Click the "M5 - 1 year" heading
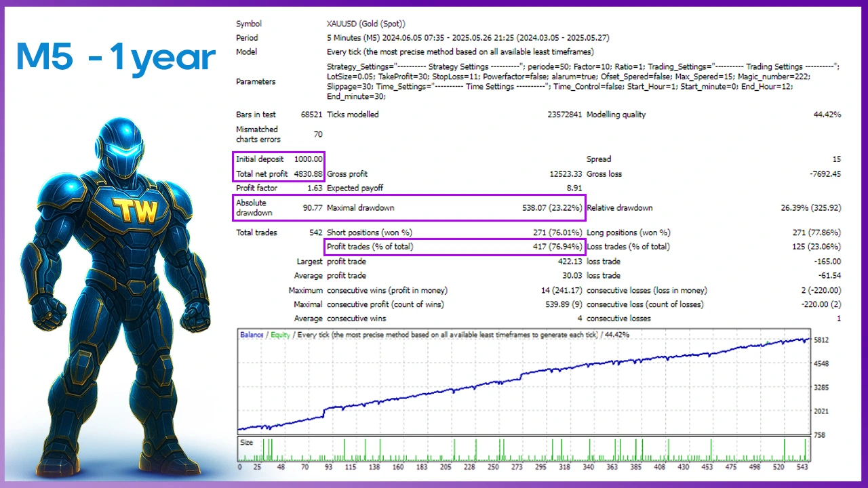The height and width of the screenshot is (488, 868). point(115,58)
